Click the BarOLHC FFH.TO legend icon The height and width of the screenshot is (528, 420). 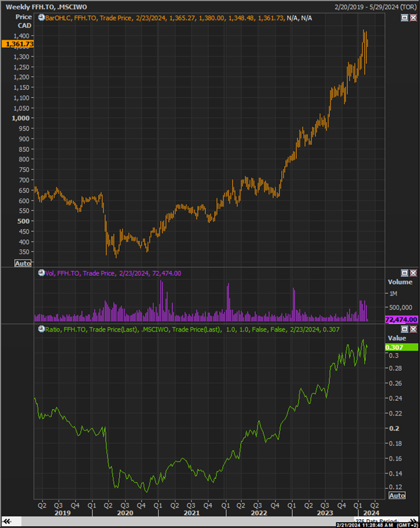pos(41,18)
